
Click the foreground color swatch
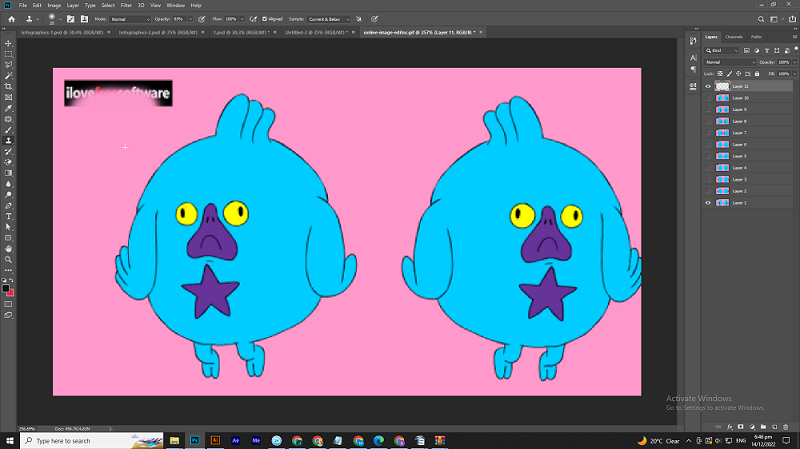[6, 288]
